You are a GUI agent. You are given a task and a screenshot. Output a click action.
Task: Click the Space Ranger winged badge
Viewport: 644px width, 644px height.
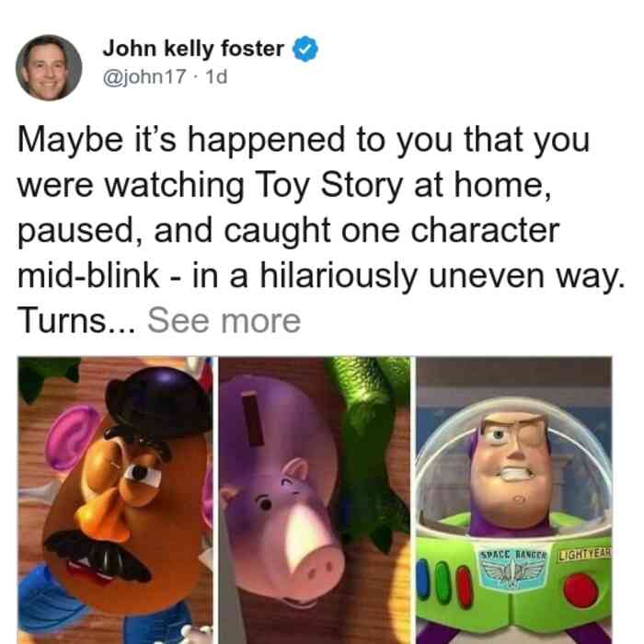coord(513,570)
